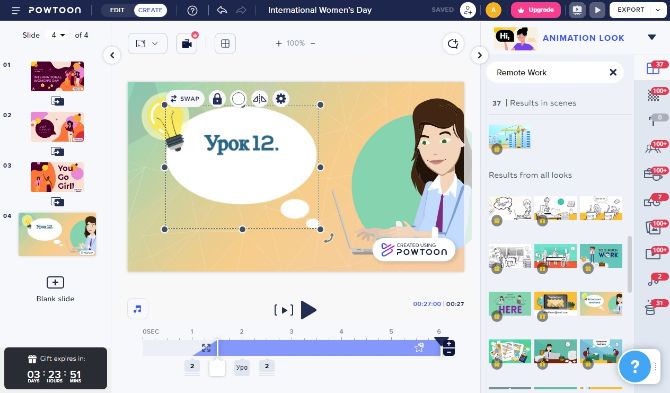The width and height of the screenshot is (670, 393).
Task: Click the pink Upgrade button
Action: pos(536,10)
